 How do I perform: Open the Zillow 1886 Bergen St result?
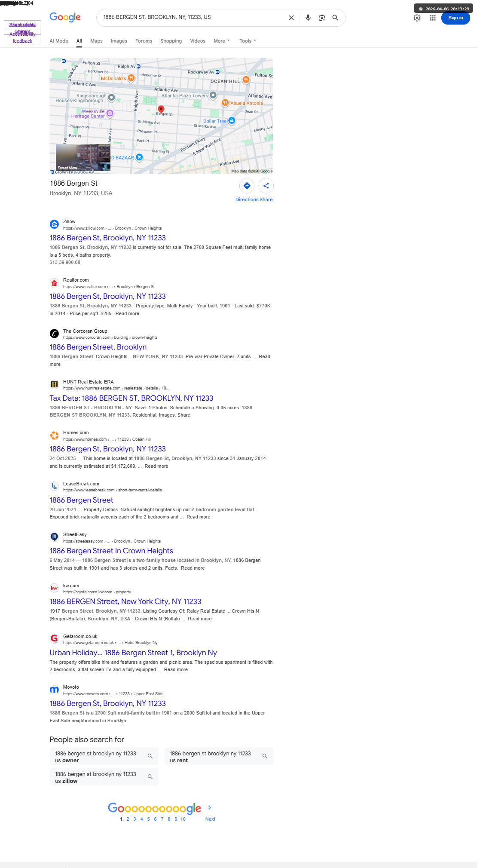pyautogui.click(x=107, y=238)
